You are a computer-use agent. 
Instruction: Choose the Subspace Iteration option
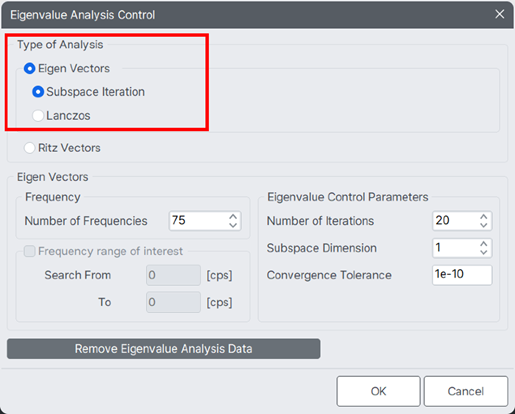click(x=38, y=92)
